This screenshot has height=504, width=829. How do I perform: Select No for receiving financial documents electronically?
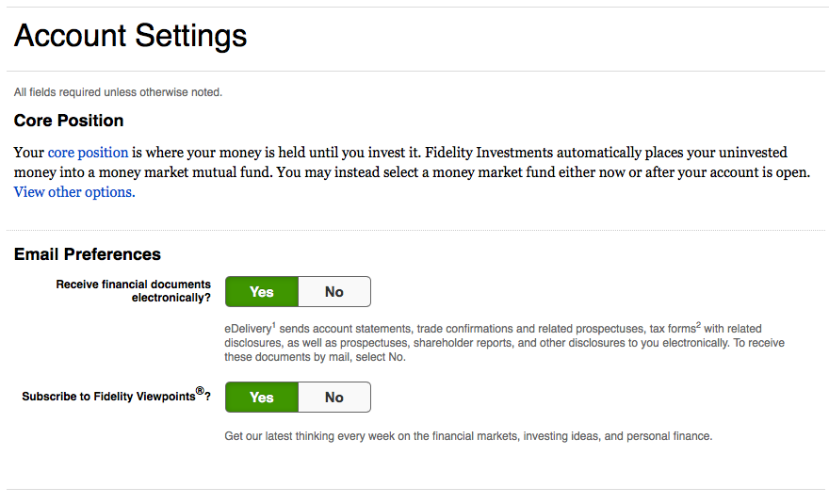click(334, 292)
